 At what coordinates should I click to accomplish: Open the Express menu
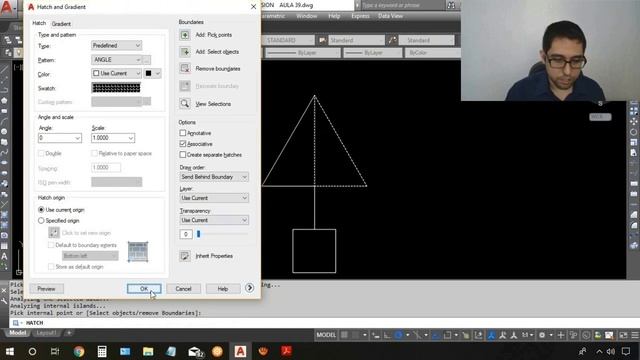point(360,16)
